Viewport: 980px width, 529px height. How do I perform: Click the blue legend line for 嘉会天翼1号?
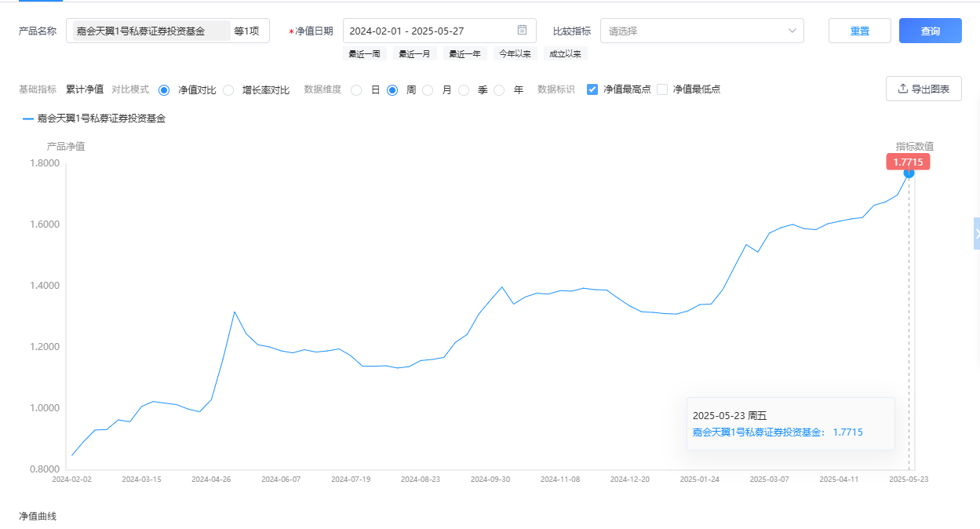tap(28, 119)
